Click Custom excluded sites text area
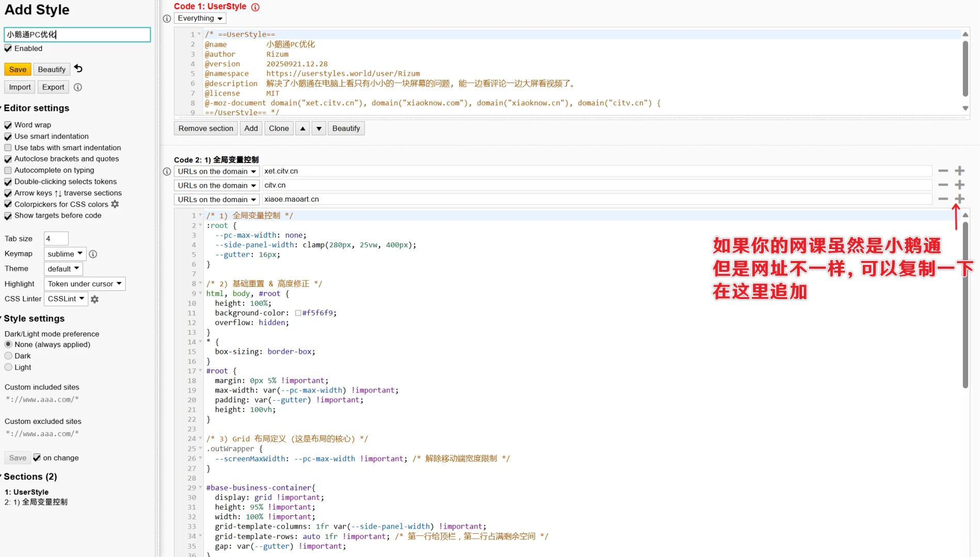980x557 pixels. 77,434
